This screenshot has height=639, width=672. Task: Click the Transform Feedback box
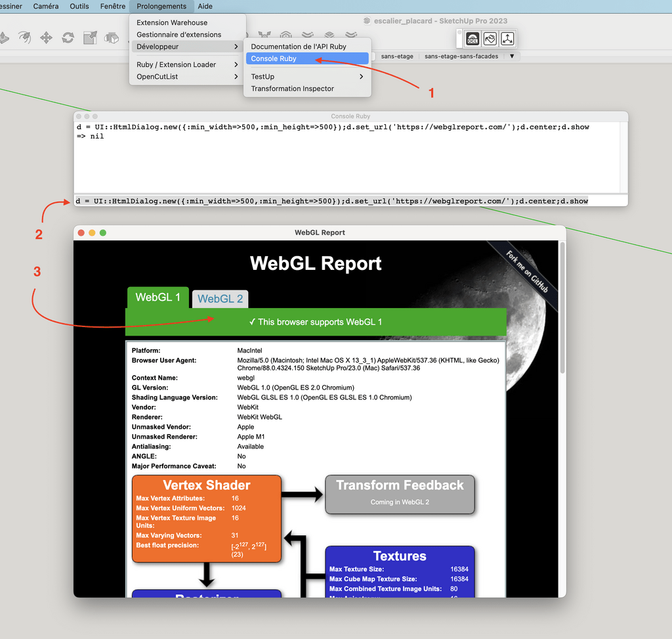pyautogui.click(x=400, y=495)
